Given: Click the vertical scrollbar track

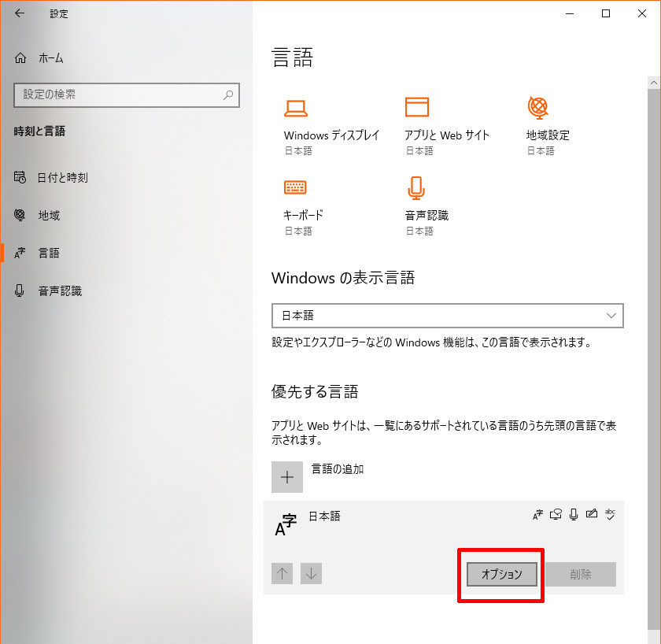Looking at the screenshot, I should (x=654, y=358).
